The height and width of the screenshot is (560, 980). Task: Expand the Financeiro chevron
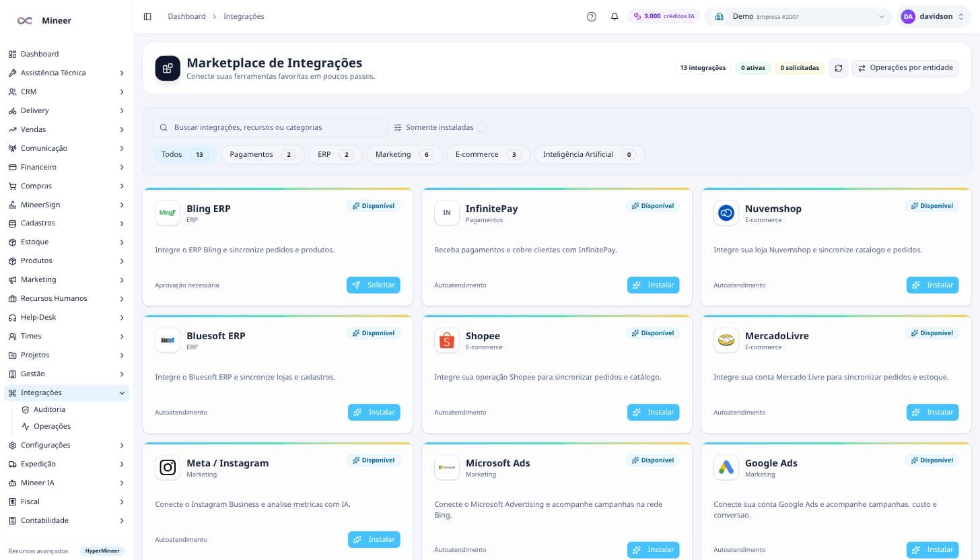[122, 167]
